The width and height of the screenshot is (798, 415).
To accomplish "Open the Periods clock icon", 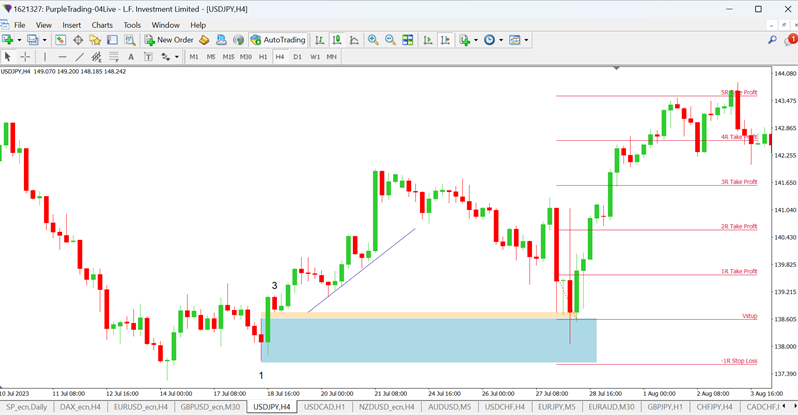I will [x=490, y=40].
